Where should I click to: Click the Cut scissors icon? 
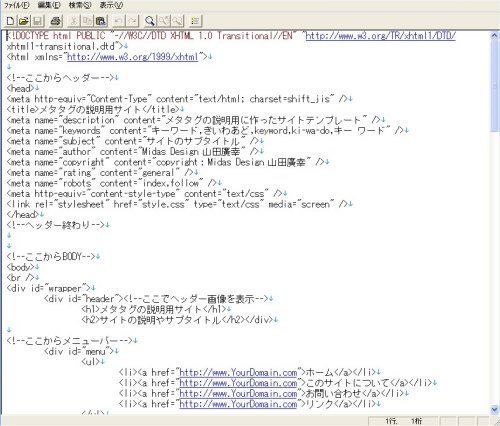coord(74,21)
